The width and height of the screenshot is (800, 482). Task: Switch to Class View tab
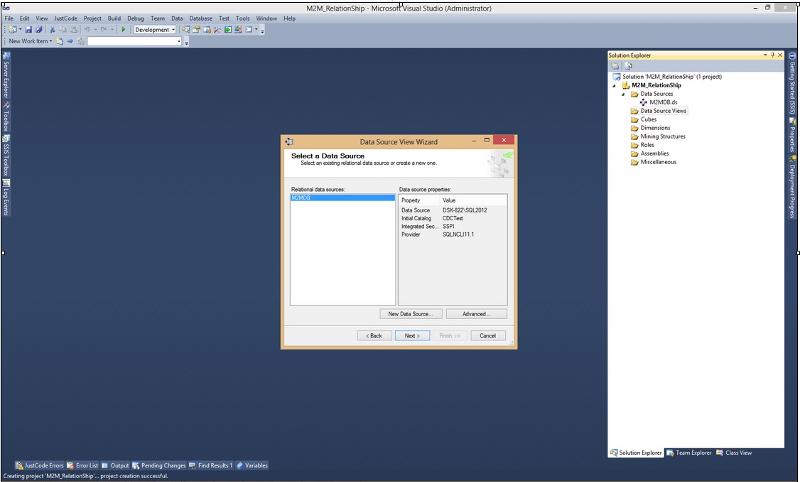[x=734, y=453]
